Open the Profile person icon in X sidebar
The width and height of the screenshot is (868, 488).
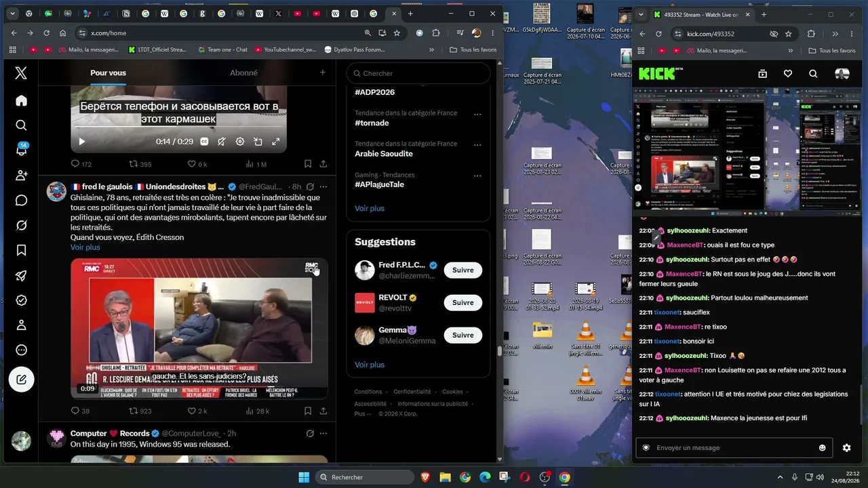click(21, 325)
